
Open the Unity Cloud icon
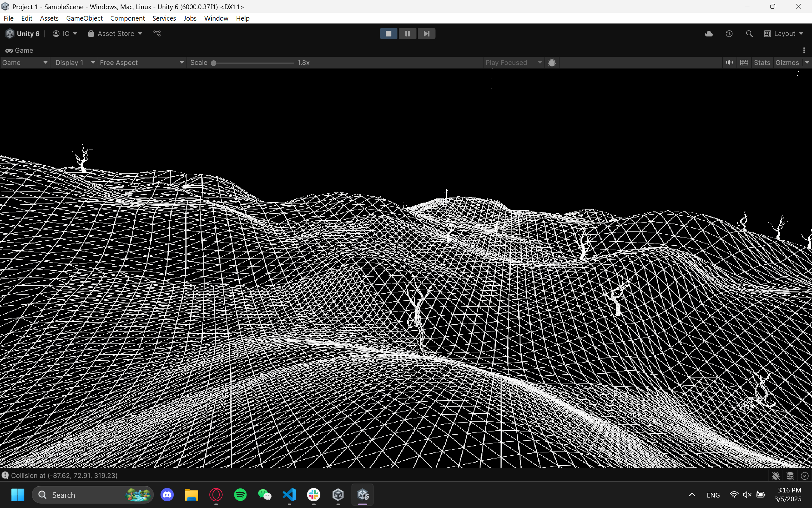709,34
